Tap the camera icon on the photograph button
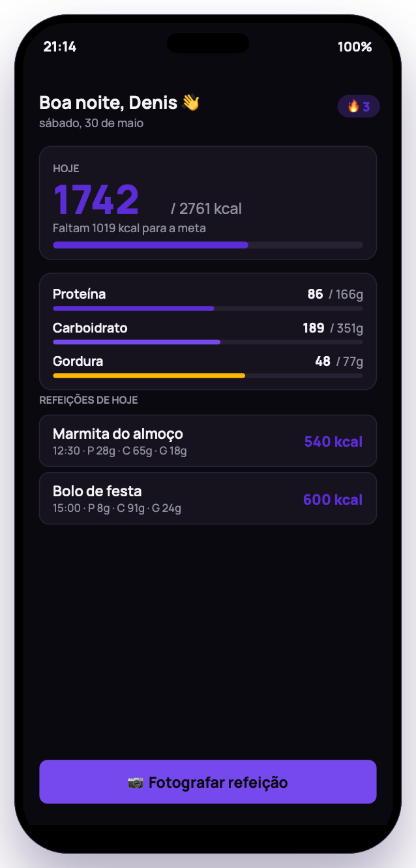Image resolution: width=416 pixels, height=868 pixels. coord(136,783)
